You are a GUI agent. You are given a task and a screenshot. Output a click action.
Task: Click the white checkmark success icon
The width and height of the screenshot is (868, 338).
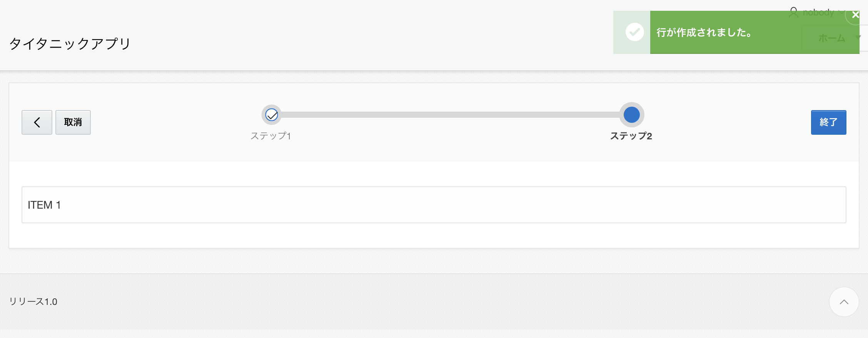634,32
